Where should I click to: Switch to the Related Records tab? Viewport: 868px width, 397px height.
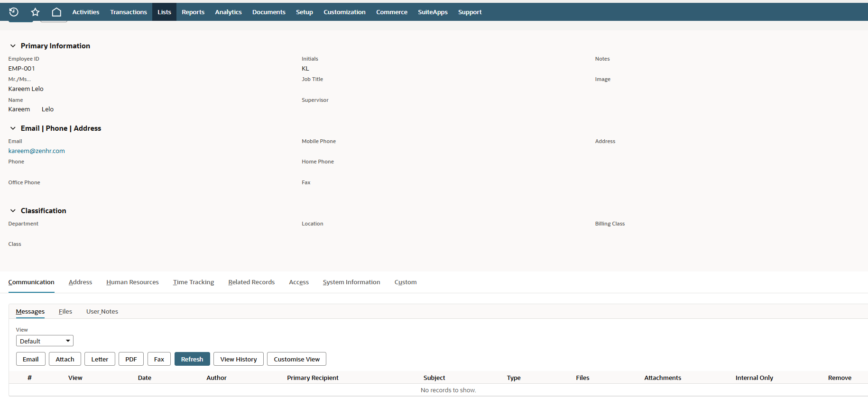(251, 282)
